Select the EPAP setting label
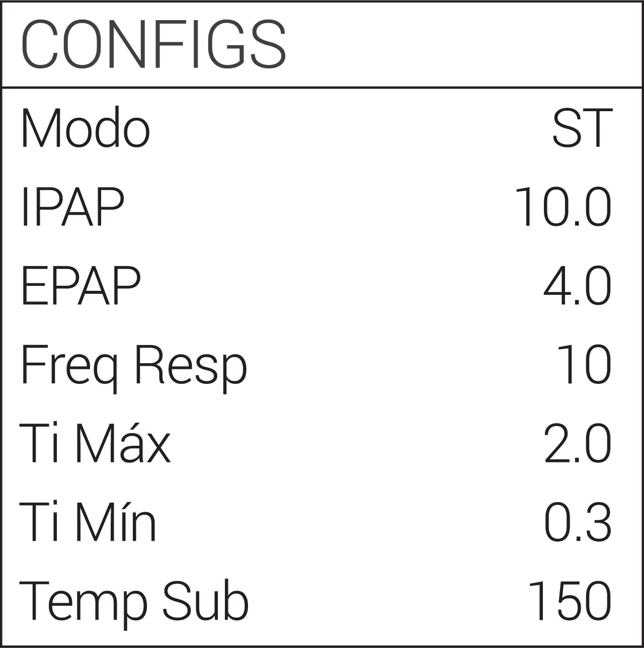This screenshot has height=648, width=644. [x=80, y=285]
